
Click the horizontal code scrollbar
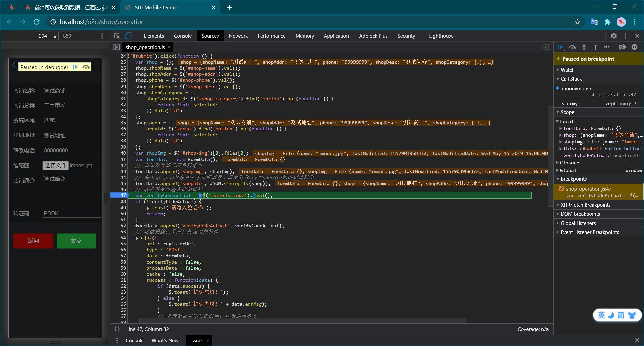303,321
